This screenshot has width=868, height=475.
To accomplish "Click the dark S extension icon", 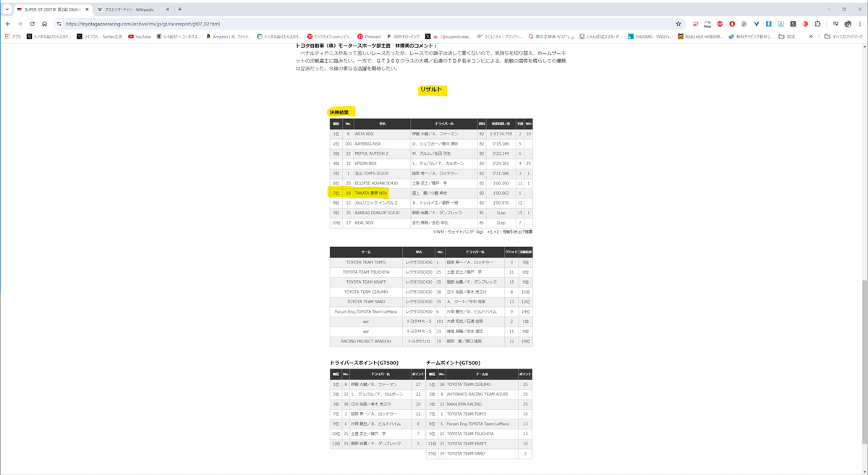I will [x=793, y=23].
